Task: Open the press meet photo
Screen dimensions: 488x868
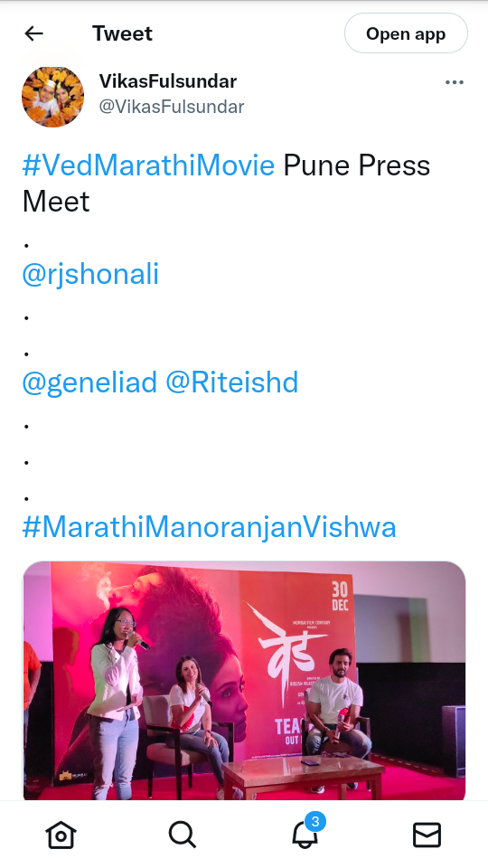Action: coord(244,681)
